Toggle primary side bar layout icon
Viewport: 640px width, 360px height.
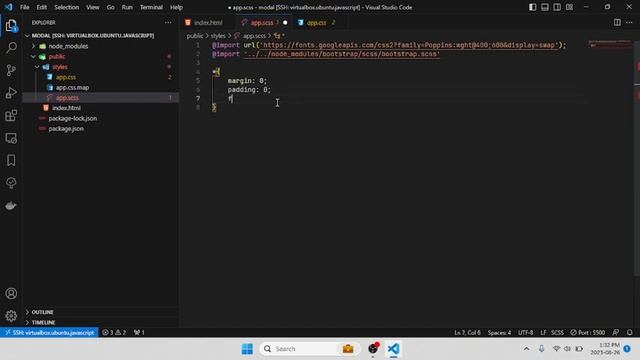point(532,7)
